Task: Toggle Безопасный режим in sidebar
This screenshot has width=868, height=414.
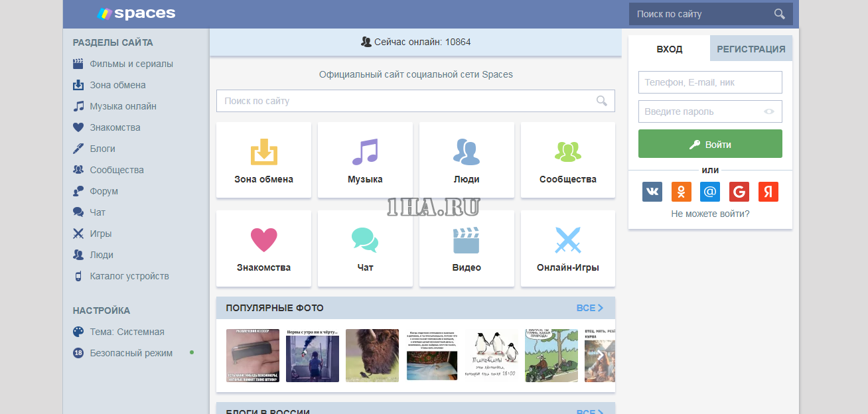Action: 131,353
